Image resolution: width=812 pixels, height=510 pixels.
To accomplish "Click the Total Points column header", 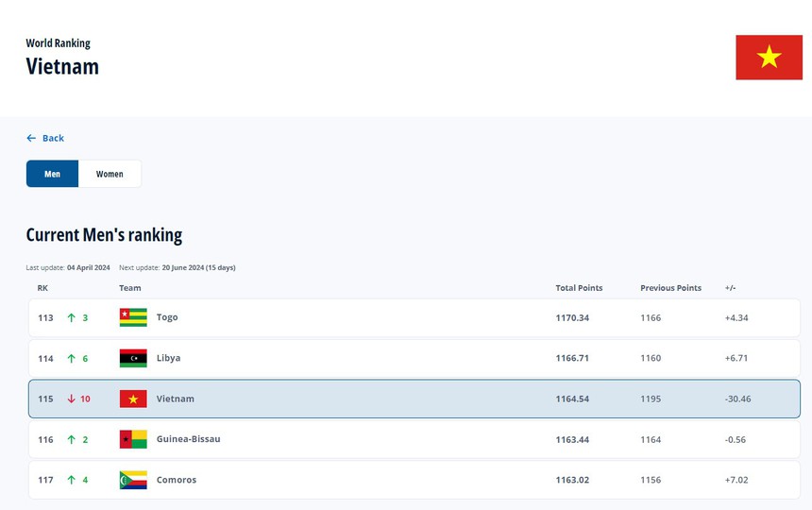I will [579, 288].
